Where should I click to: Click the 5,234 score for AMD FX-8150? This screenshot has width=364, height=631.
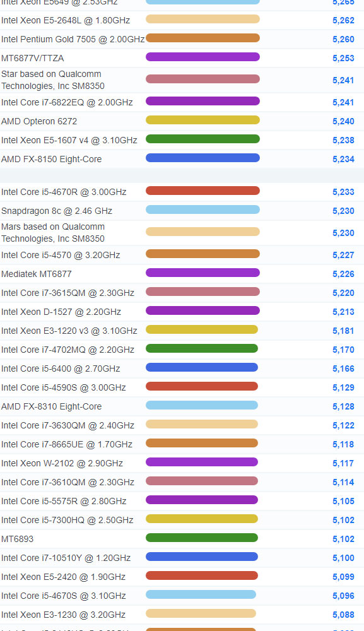(343, 160)
